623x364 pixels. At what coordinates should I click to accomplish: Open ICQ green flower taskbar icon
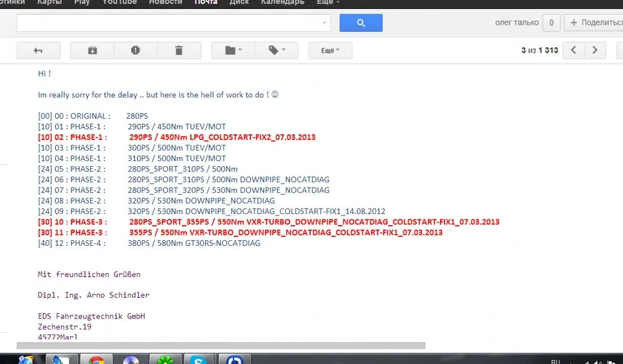[165, 359]
